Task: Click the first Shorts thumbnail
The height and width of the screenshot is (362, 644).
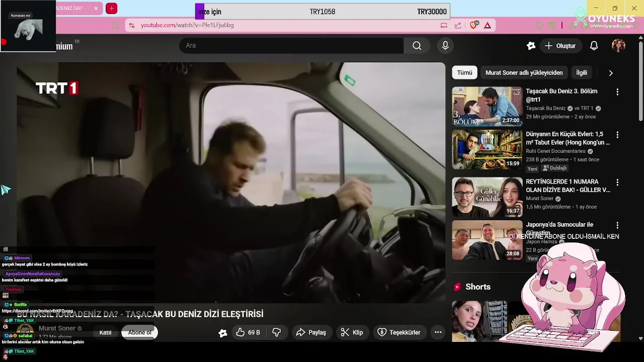Action: 479,321
